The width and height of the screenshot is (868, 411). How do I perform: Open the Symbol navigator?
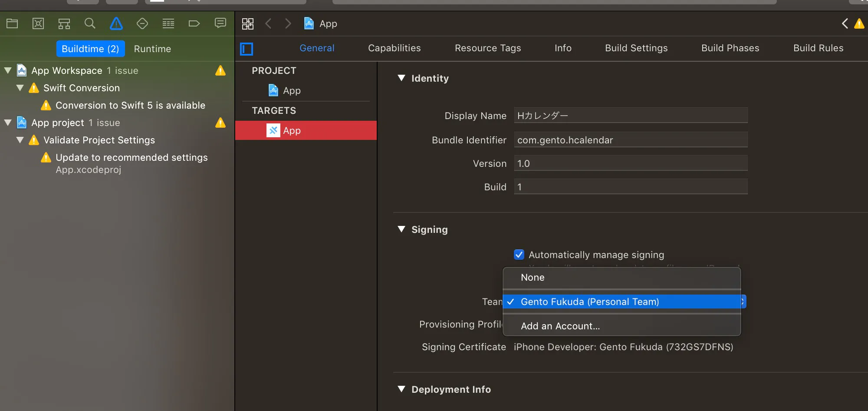64,23
